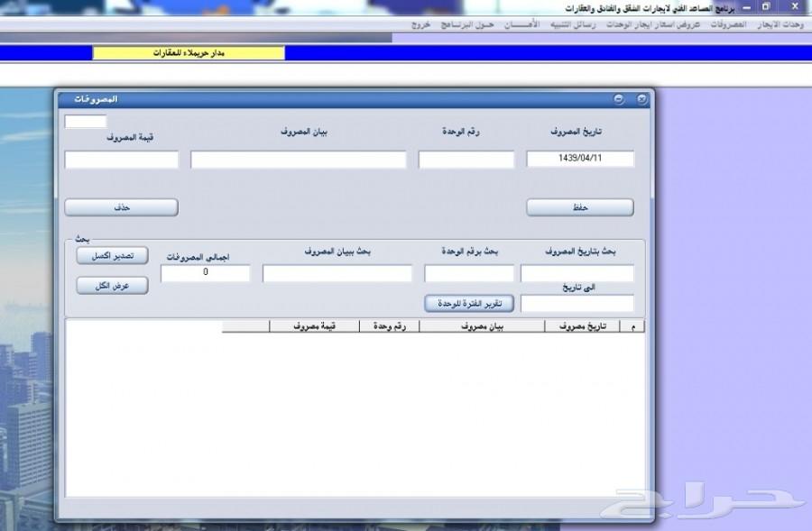Minimize the main application window
The width and height of the screenshot is (812, 531).
[747, 7]
